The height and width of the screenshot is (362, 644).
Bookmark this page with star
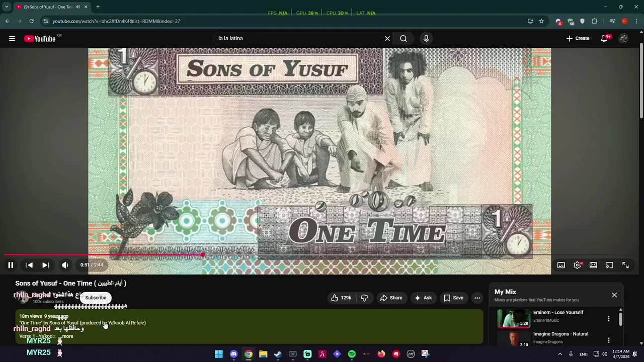tap(541, 21)
